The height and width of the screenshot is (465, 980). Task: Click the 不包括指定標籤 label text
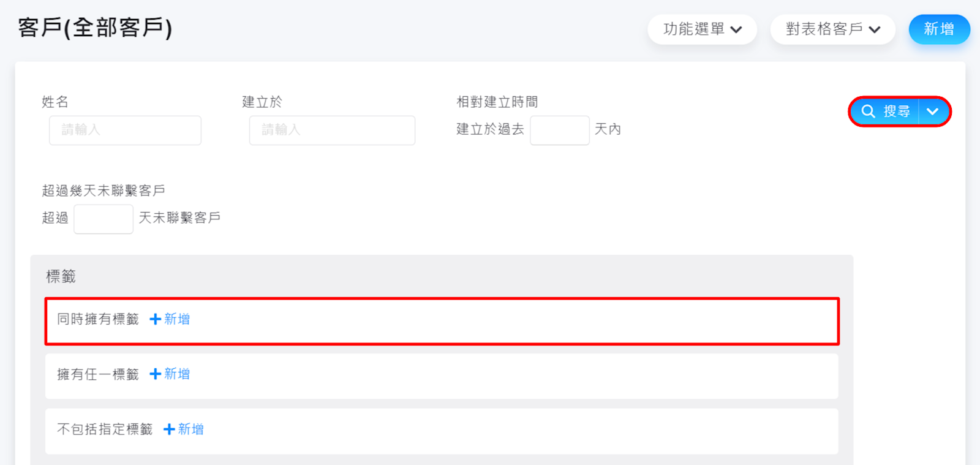[105, 429]
